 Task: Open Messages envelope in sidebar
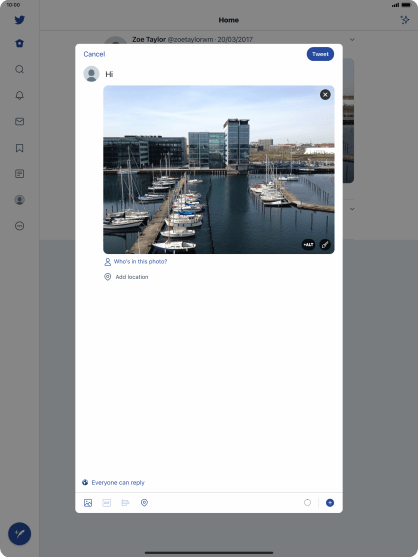(20, 121)
